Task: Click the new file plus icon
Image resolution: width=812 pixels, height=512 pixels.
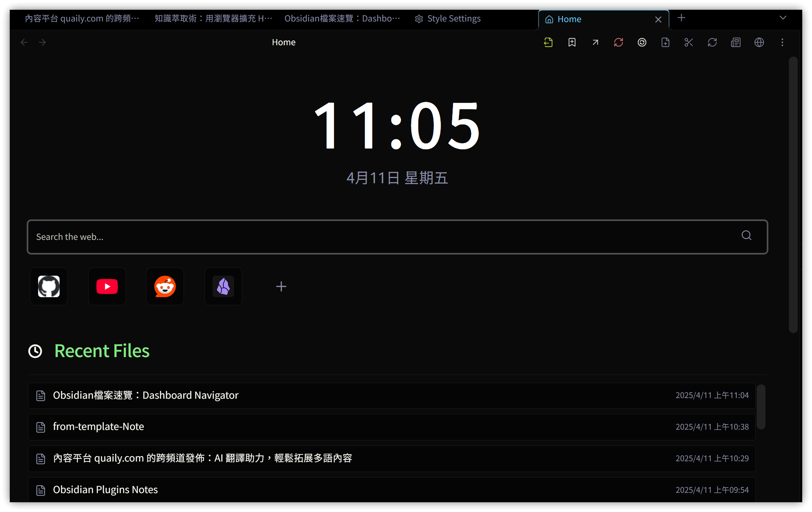Action: [x=665, y=42]
